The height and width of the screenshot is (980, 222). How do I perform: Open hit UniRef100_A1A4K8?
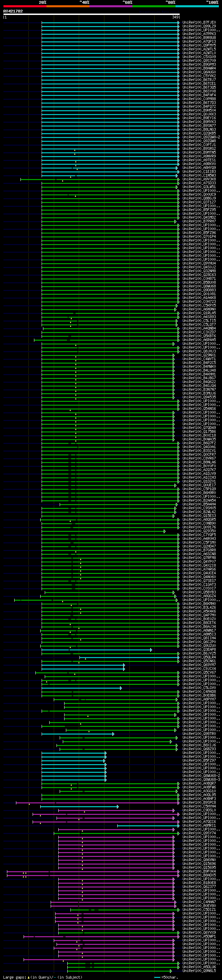point(199,298)
